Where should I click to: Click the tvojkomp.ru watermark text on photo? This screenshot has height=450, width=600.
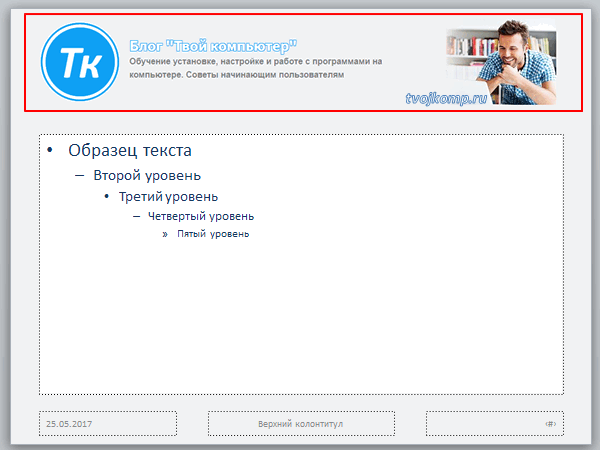tap(447, 98)
